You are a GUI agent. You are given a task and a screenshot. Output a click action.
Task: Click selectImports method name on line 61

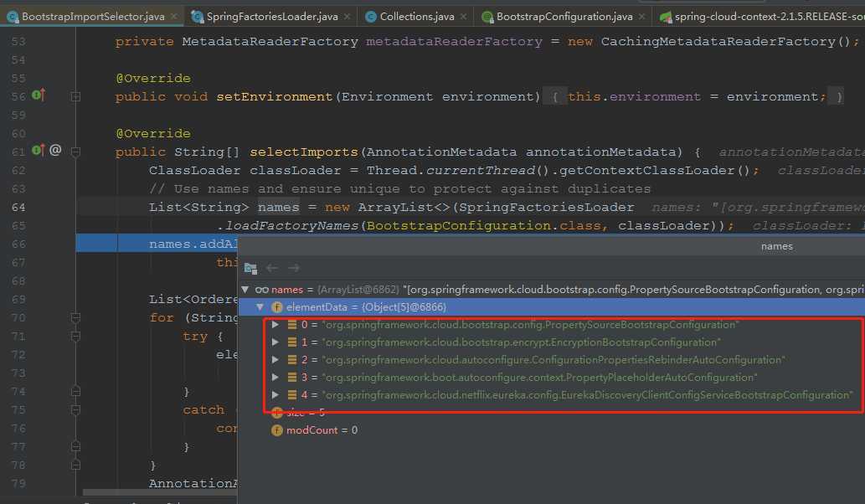pyautogui.click(x=304, y=152)
